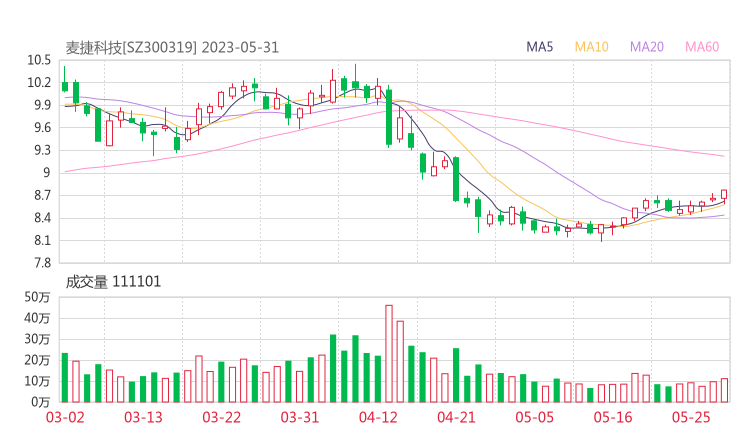Select the 8.4 price axis label
This screenshot has width=740, height=440.
[42, 218]
